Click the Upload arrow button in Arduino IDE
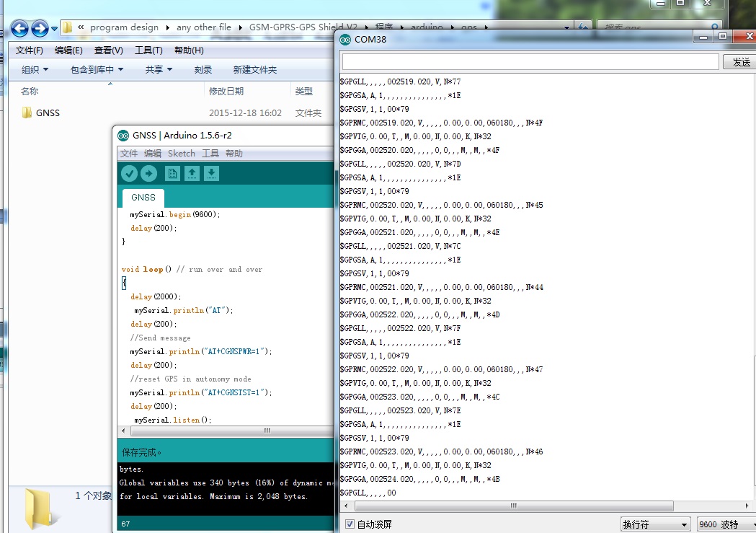 coord(149,173)
